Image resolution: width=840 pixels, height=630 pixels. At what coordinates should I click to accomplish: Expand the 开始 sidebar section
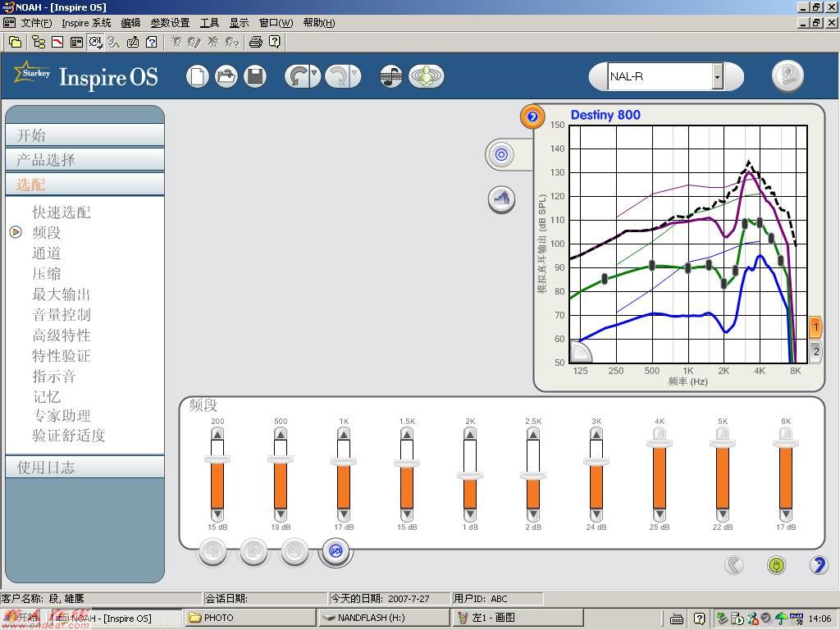pyautogui.click(x=84, y=135)
